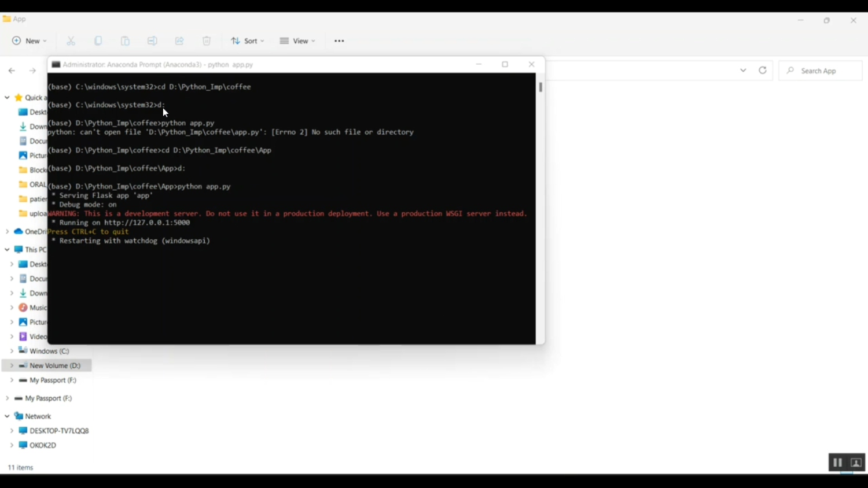The height and width of the screenshot is (488, 868).
Task: Minimize the Anaconda Prompt window
Action: click(x=479, y=65)
